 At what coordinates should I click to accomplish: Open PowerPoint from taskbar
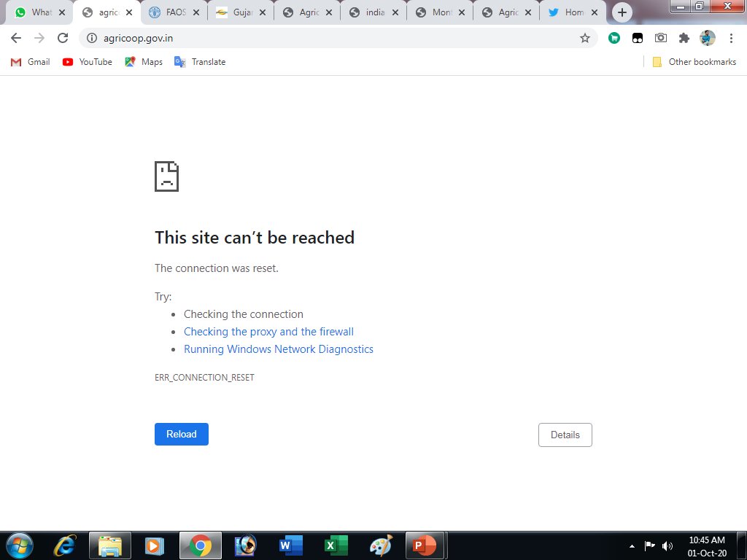click(x=425, y=545)
